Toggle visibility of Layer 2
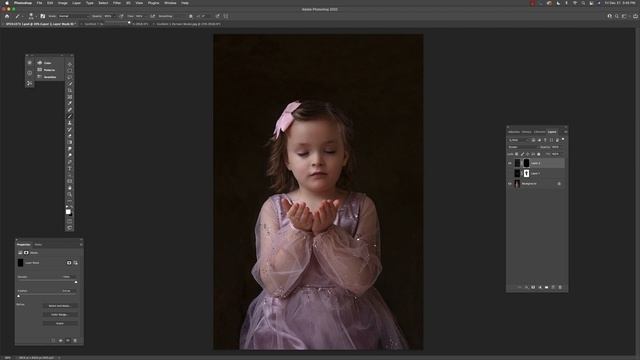The height and width of the screenshot is (360, 640). coord(510,163)
